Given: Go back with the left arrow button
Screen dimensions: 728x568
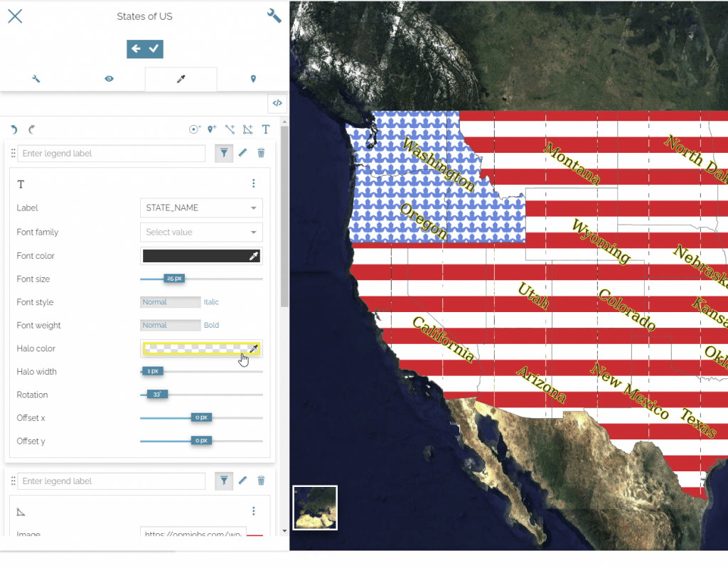Looking at the screenshot, I should coord(136,49).
